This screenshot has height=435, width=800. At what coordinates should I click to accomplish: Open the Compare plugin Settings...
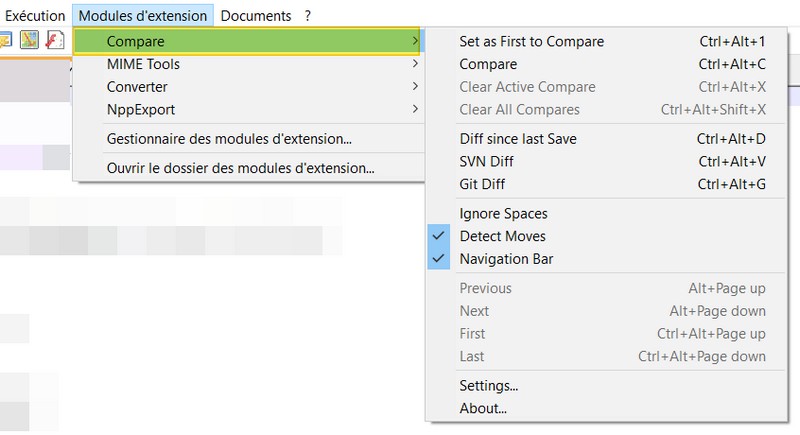click(488, 385)
